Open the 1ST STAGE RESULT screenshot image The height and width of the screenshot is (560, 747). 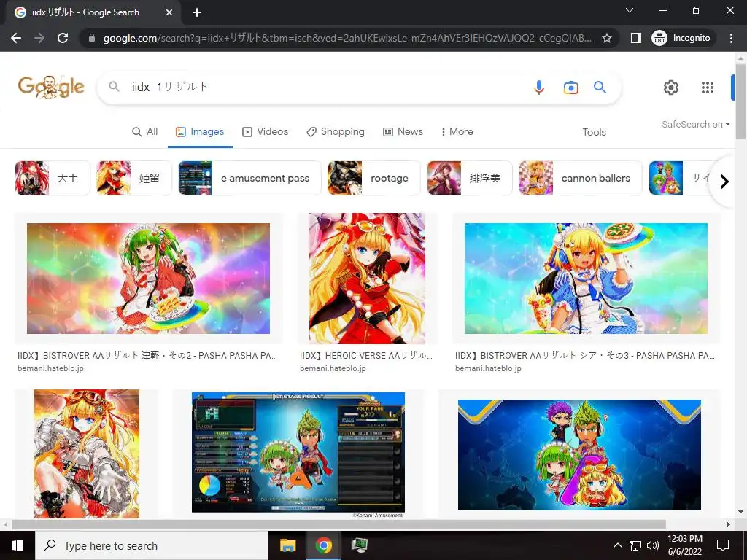coord(298,452)
